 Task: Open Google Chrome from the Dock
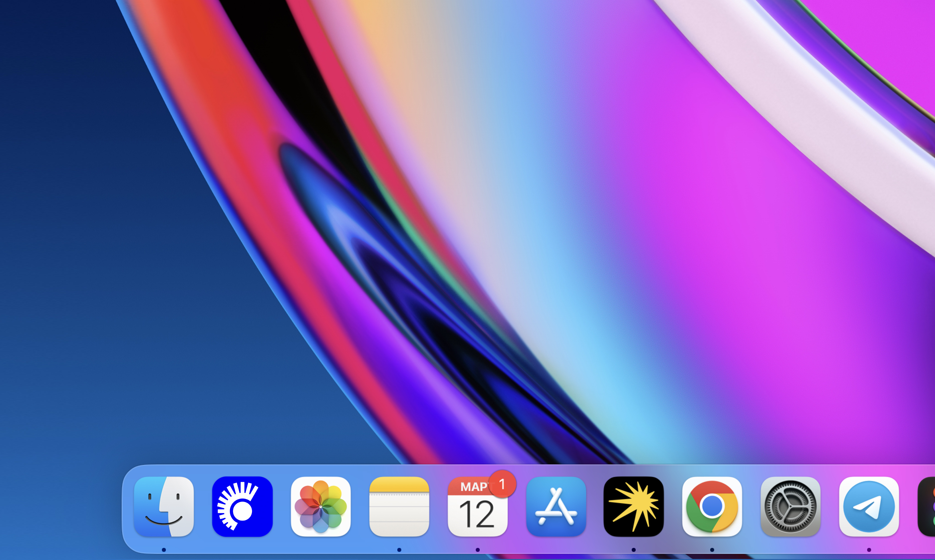point(712,506)
